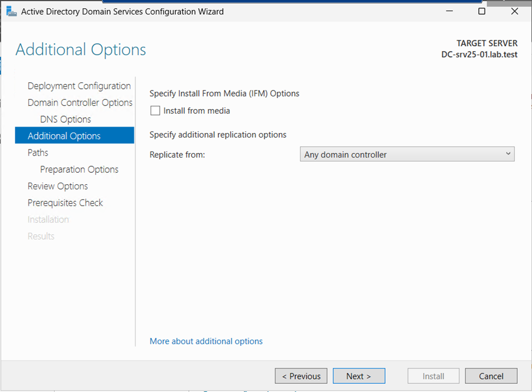532x392 pixels.
Task: Select Domain Controller Options step
Action: [x=80, y=102]
